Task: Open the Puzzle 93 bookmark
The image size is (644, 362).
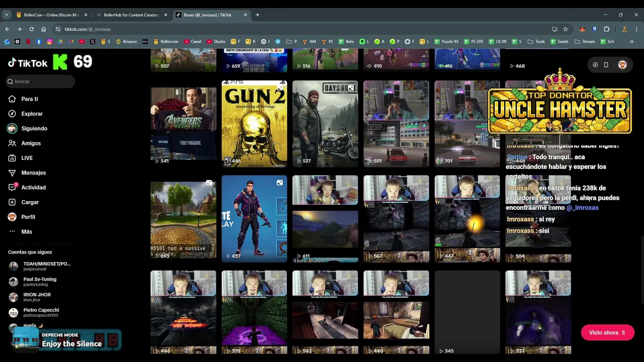Action: point(446,42)
